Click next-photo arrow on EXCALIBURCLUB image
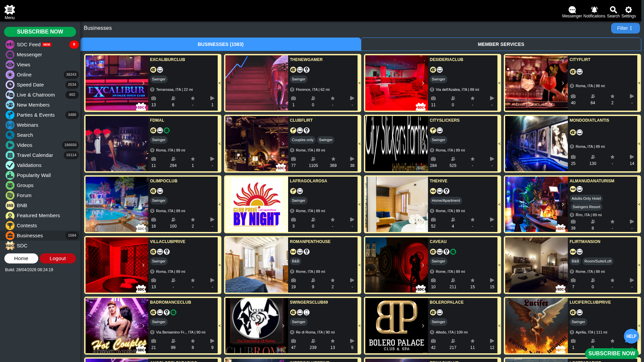Screen dimensions: 644x362 pyautogui.click(x=143, y=83)
